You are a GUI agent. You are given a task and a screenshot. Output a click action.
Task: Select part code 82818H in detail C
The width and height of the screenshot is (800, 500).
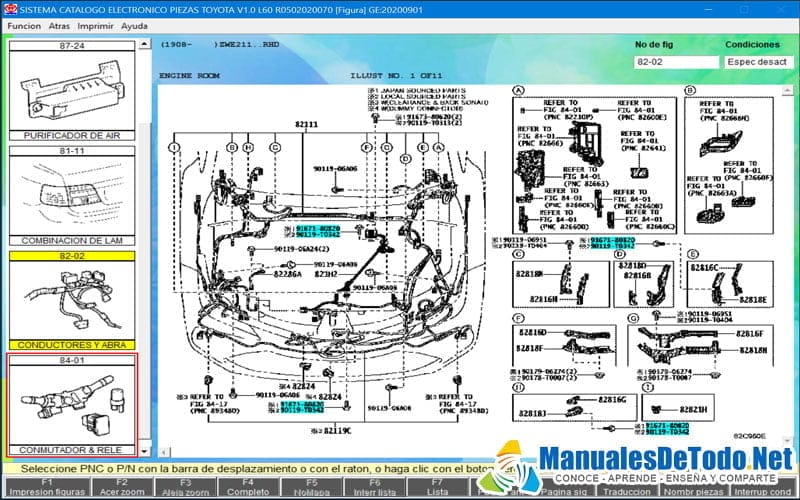pos(529,274)
